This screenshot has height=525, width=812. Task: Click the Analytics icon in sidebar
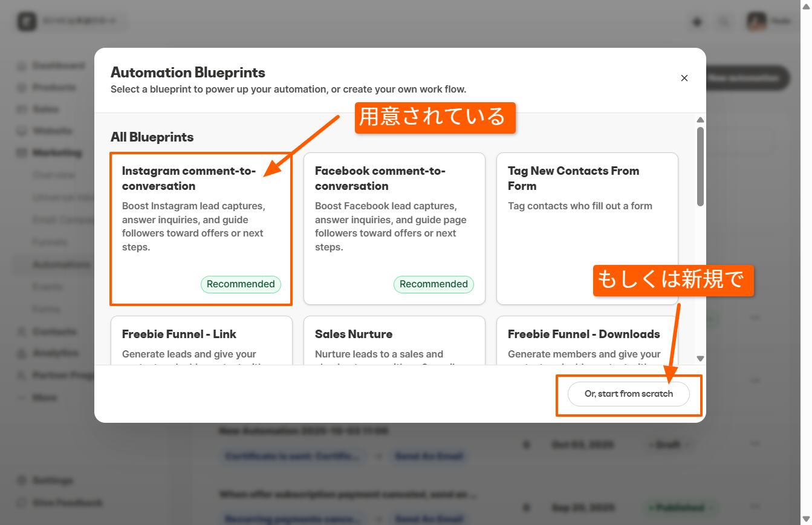coord(22,353)
